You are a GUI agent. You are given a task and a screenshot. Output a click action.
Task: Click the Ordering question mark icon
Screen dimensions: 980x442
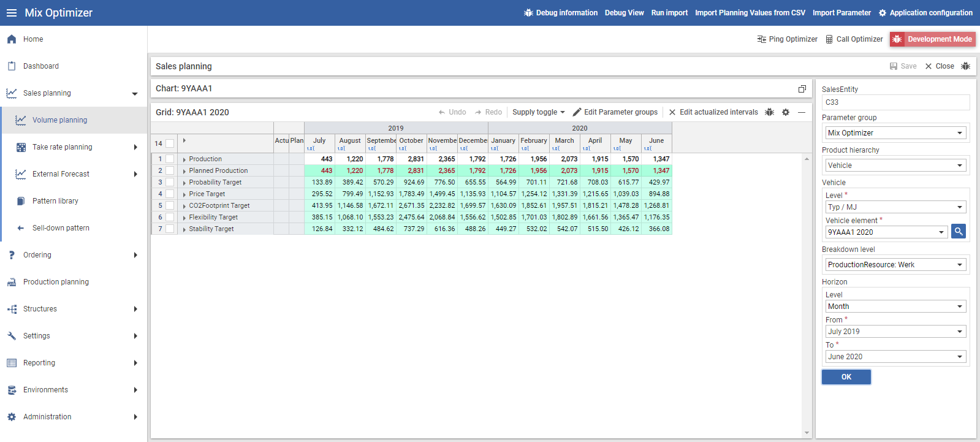(x=12, y=255)
